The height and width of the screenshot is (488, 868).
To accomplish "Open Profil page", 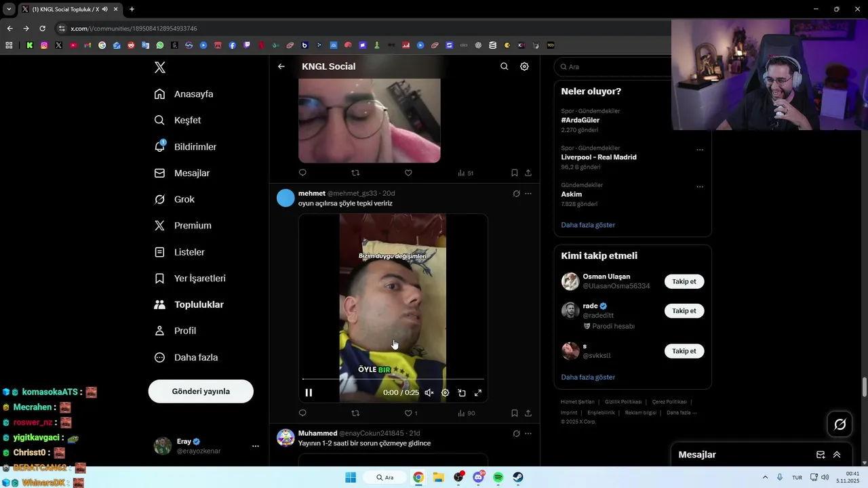I will pos(175,331).
